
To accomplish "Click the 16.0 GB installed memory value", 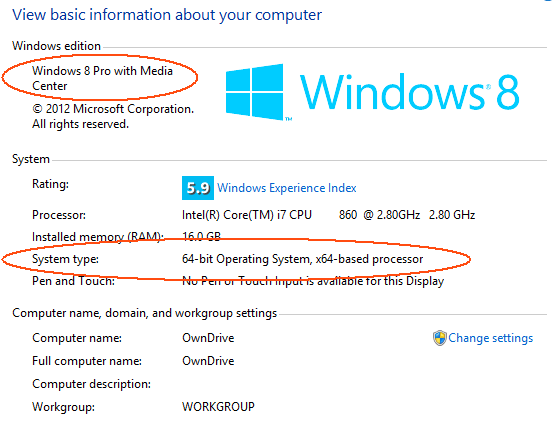I will 201,237.
